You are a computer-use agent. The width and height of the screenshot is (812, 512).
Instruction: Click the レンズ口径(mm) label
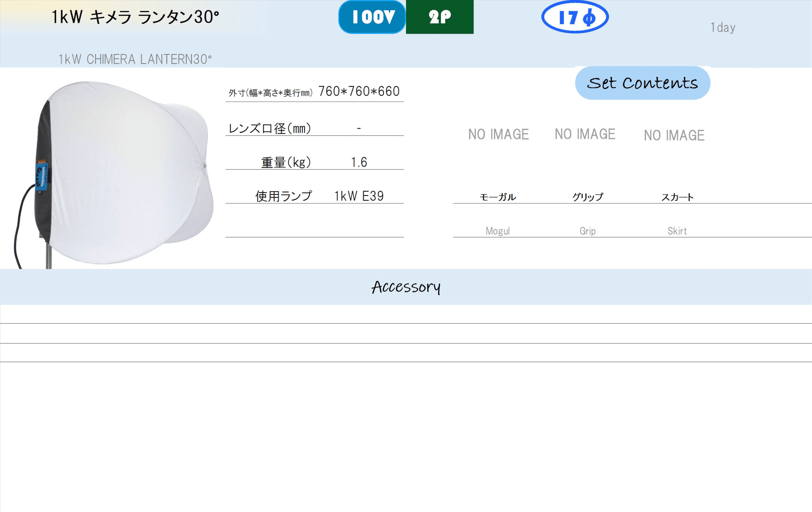tap(269, 129)
